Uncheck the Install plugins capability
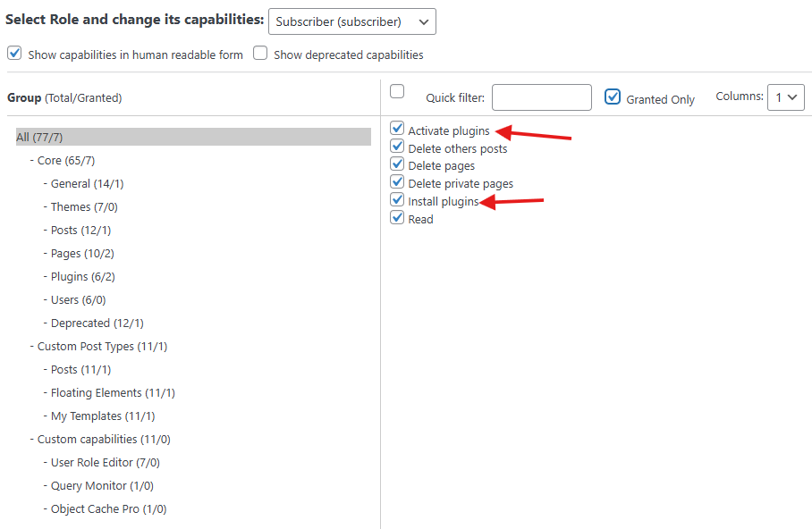This screenshot has width=812, height=529. 398,200
